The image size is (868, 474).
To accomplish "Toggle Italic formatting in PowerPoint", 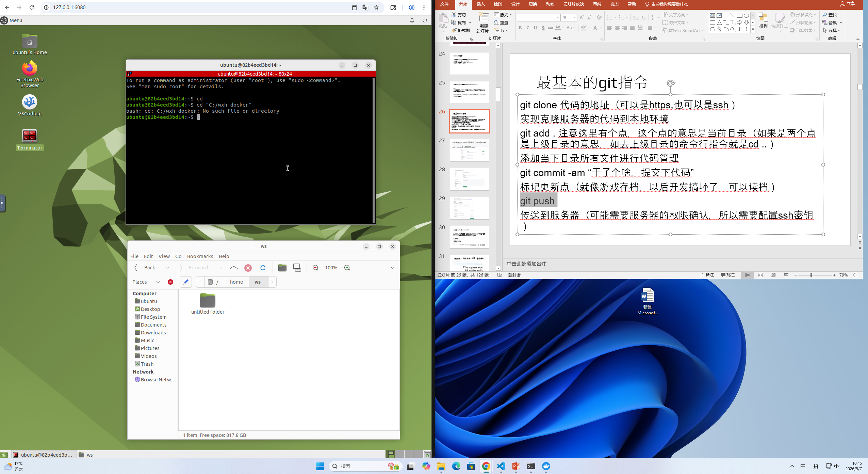I will point(528,28).
